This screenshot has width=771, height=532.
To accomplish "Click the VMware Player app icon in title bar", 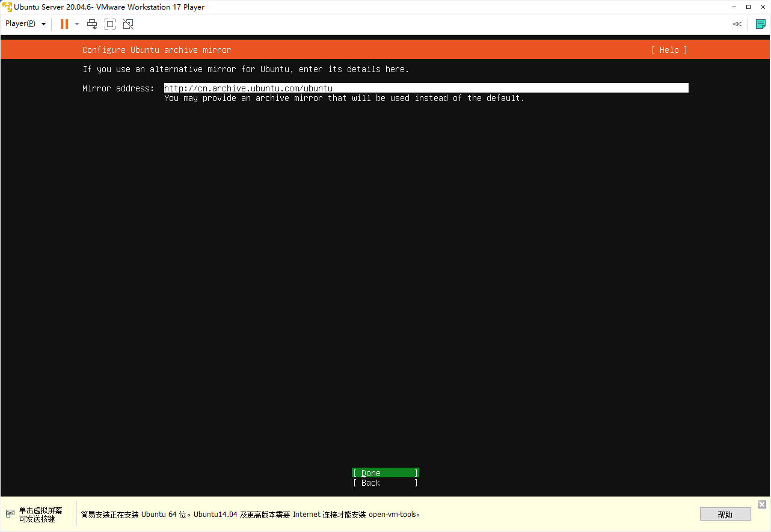I will [7, 7].
